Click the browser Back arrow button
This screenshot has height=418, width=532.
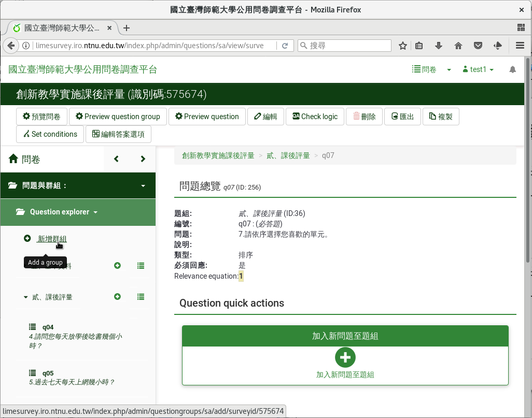(x=11, y=46)
